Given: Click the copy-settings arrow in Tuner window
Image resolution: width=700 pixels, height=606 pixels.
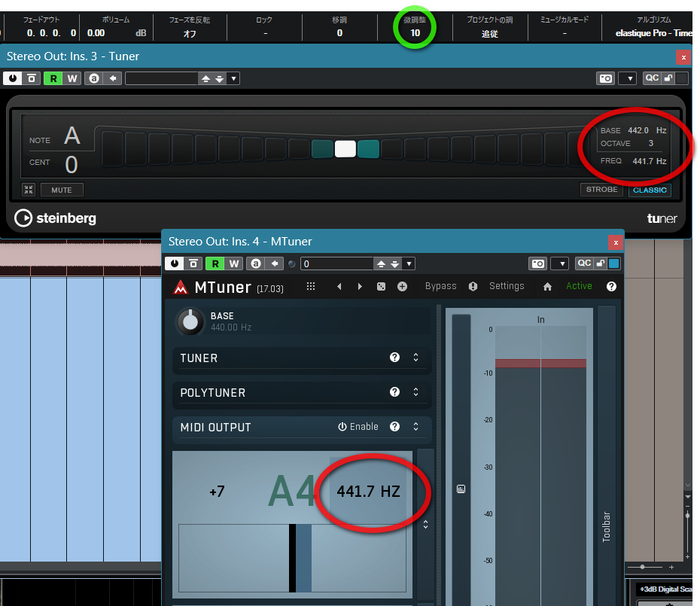Looking at the screenshot, I should [x=113, y=78].
